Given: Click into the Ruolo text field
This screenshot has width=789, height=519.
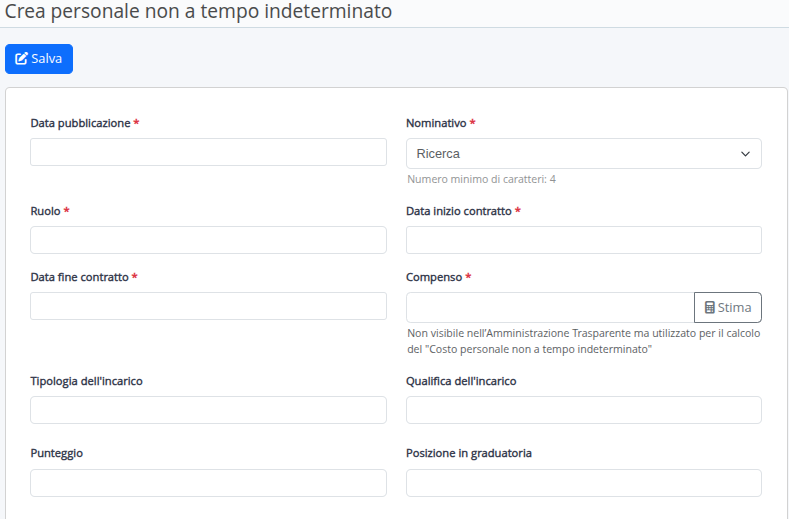Looking at the screenshot, I should coord(208,240).
